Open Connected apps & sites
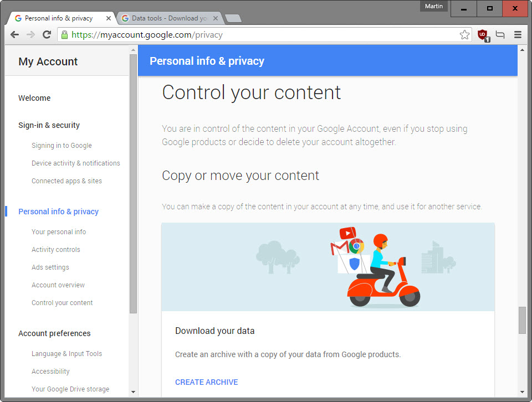This screenshot has width=532, height=402. (66, 181)
